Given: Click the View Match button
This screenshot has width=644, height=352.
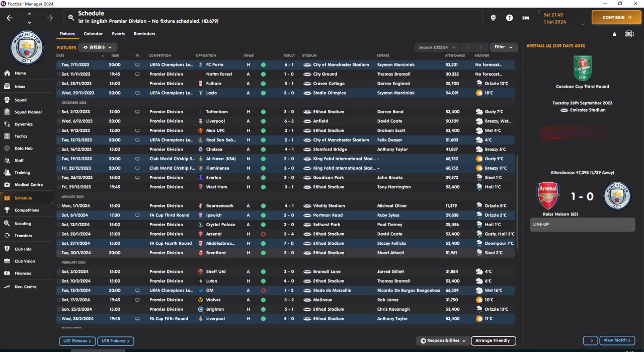Looking at the screenshot, I should pyautogui.click(x=617, y=341).
